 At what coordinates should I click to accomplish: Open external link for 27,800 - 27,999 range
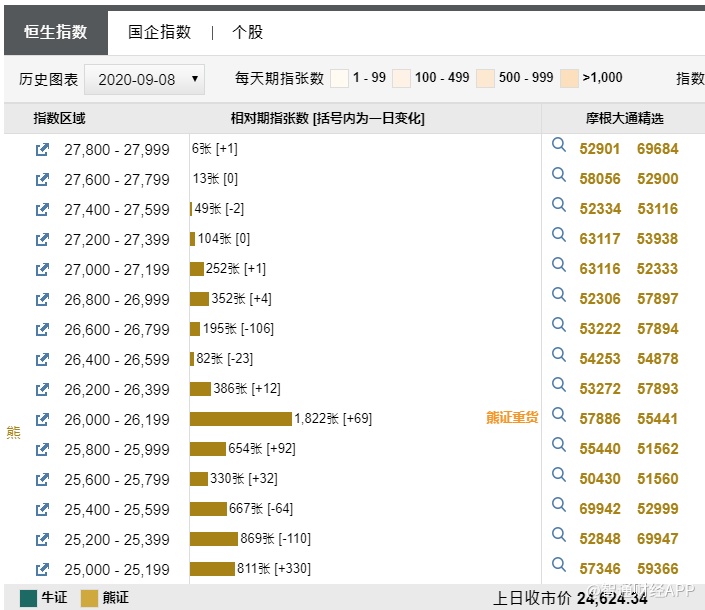tap(42, 150)
